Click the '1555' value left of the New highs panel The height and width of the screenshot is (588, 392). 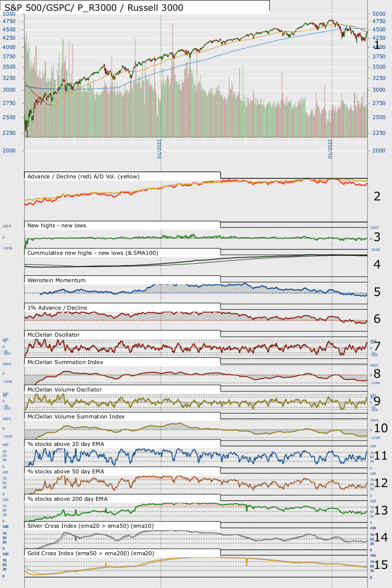click(7, 227)
